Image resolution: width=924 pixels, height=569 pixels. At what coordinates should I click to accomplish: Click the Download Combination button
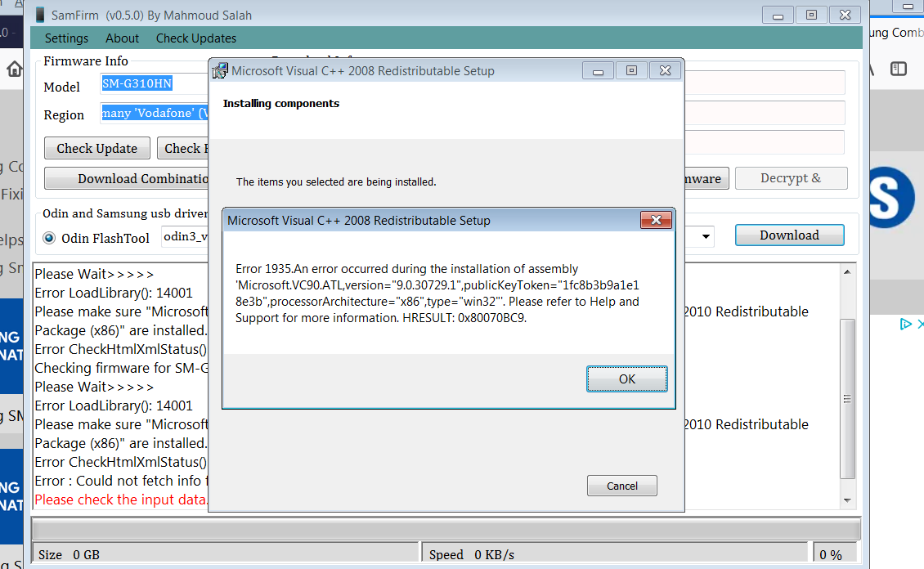pos(127,178)
